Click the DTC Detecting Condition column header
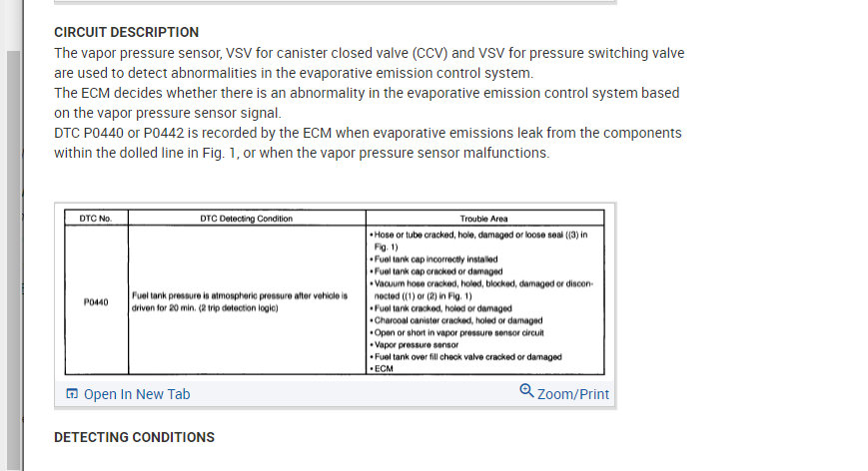Screen dimensions: 868x471 (x=247, y=218)
